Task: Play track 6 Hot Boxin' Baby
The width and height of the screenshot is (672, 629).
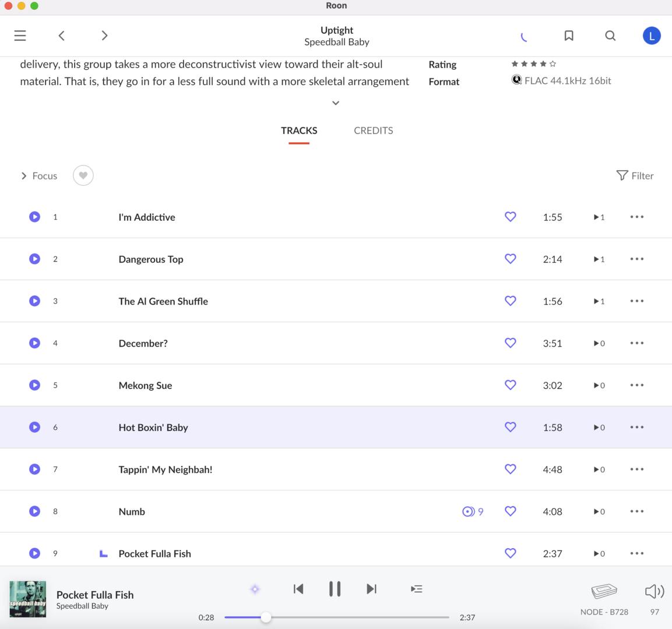Action: pyautogui.click(x=35, y=427)
